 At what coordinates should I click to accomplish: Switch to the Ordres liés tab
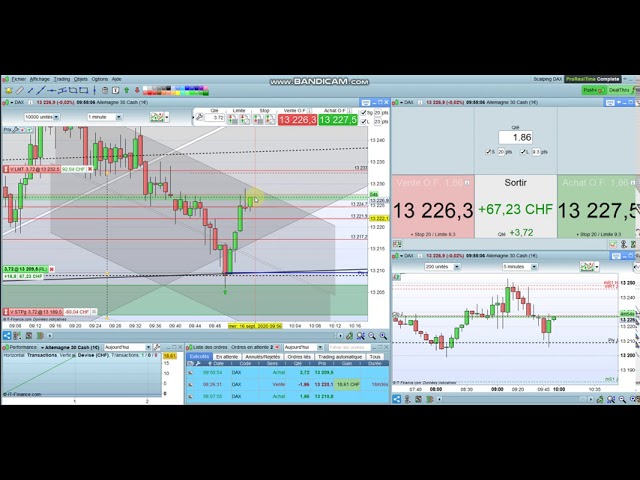(x=299, y=357)
